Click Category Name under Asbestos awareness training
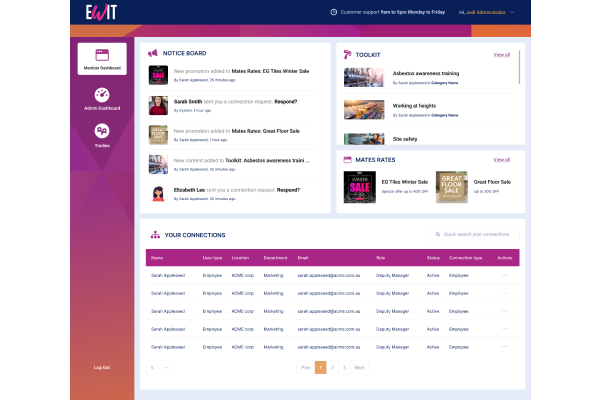The width and height of the screenshot is (600, 400). (x=445, y=83)
